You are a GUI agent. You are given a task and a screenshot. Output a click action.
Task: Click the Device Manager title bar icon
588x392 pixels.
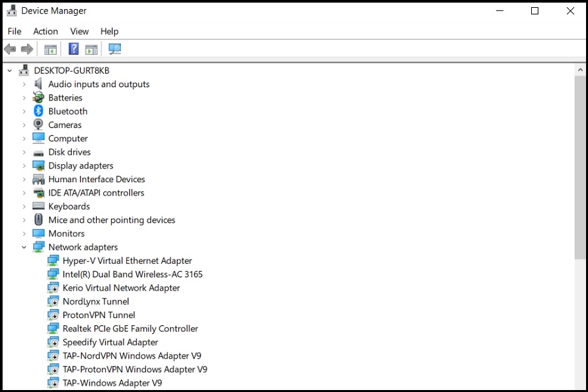pyautogui.click(x=12, y=10)
